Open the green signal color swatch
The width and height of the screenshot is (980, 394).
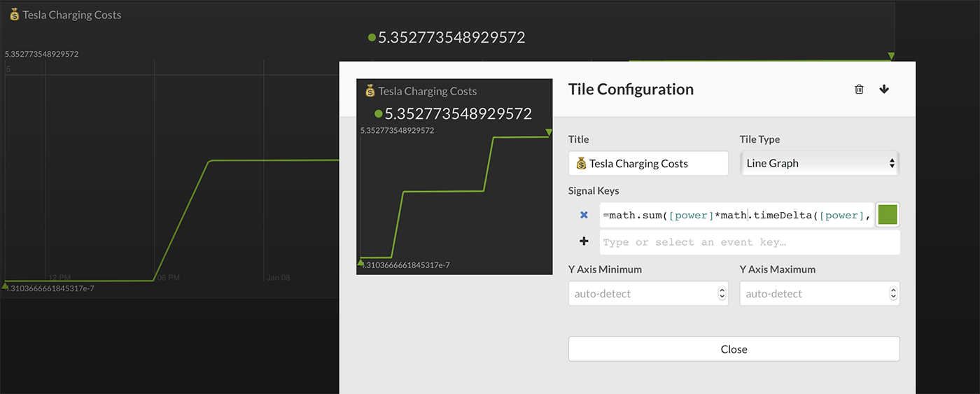click(x=888, y=215)
